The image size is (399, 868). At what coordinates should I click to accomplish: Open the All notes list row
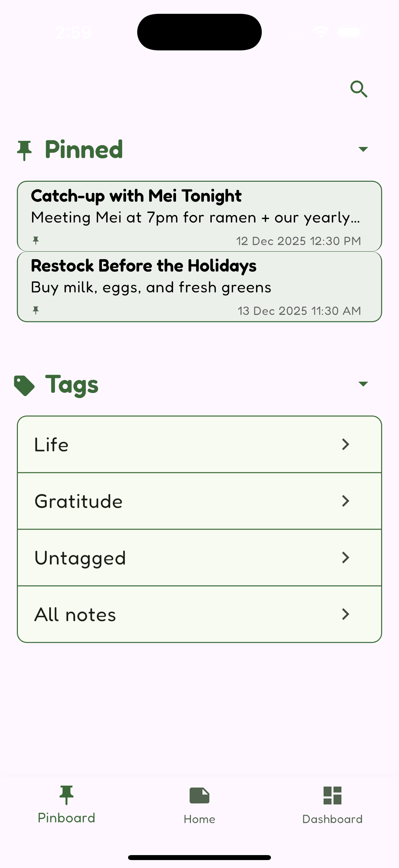tap(199, 614)
